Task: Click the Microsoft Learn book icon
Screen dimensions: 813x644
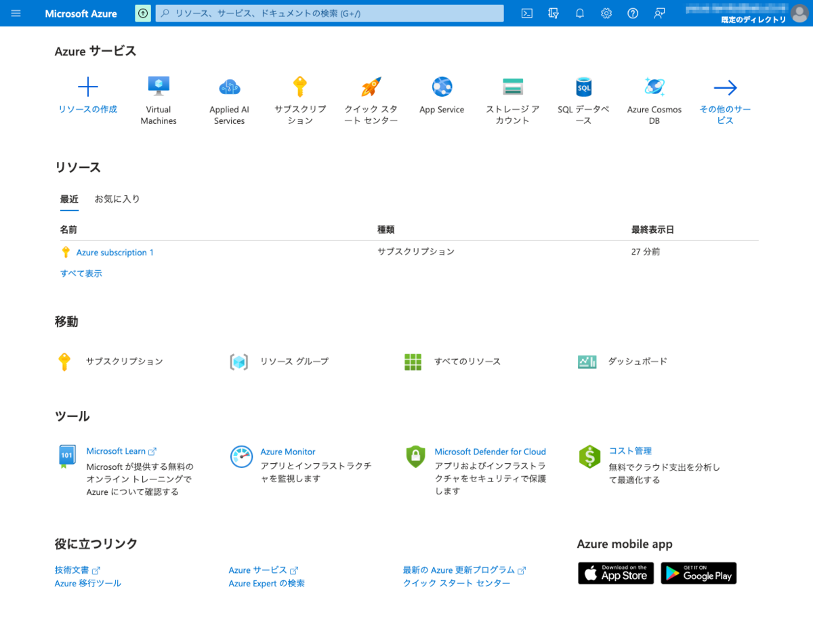Action: pos(66,456)
